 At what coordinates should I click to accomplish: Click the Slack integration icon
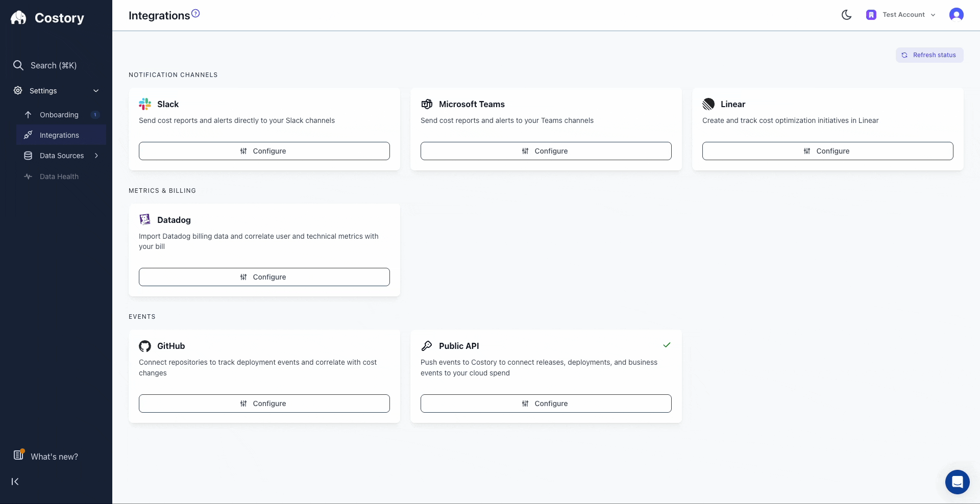tap(145, 104)
